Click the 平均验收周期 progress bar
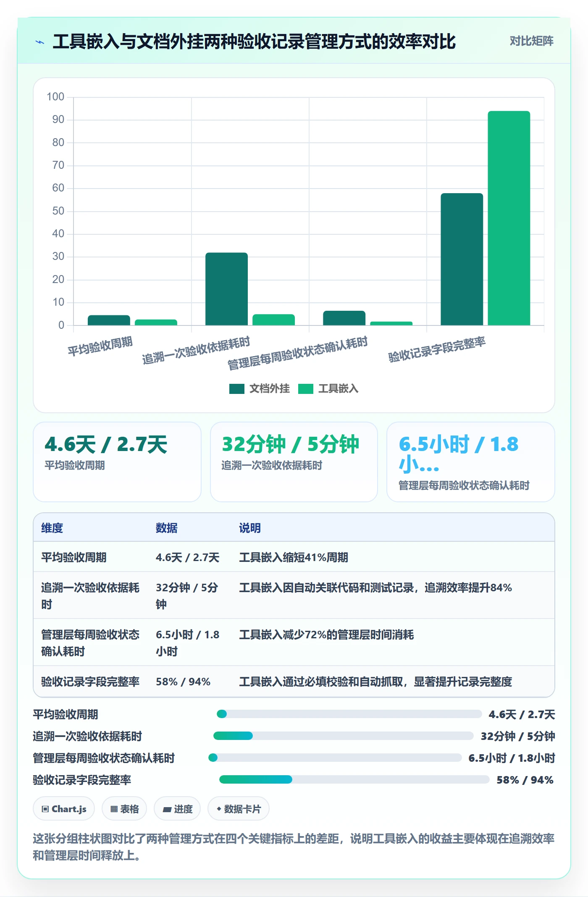The height and width of the screenshot is (897, 588). click(x=349, y=714)
